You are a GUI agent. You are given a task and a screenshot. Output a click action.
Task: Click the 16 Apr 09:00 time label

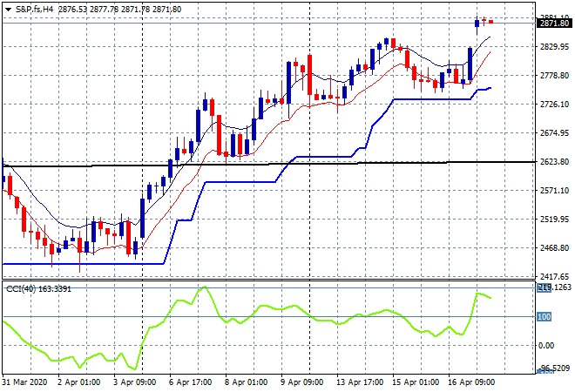point(471,382)
